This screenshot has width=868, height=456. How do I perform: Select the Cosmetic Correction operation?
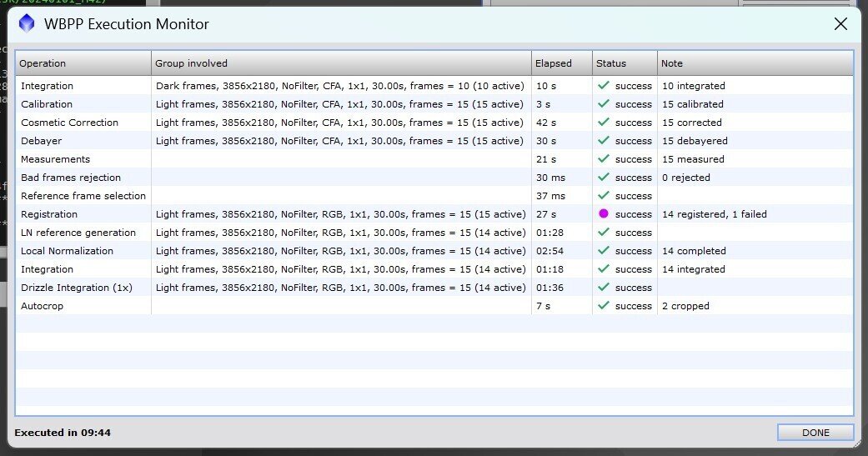[69, 123]
